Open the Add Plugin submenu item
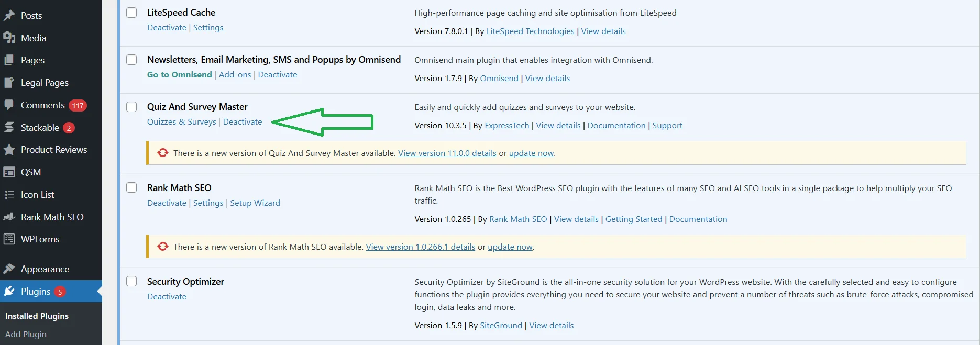 point(26,335)
